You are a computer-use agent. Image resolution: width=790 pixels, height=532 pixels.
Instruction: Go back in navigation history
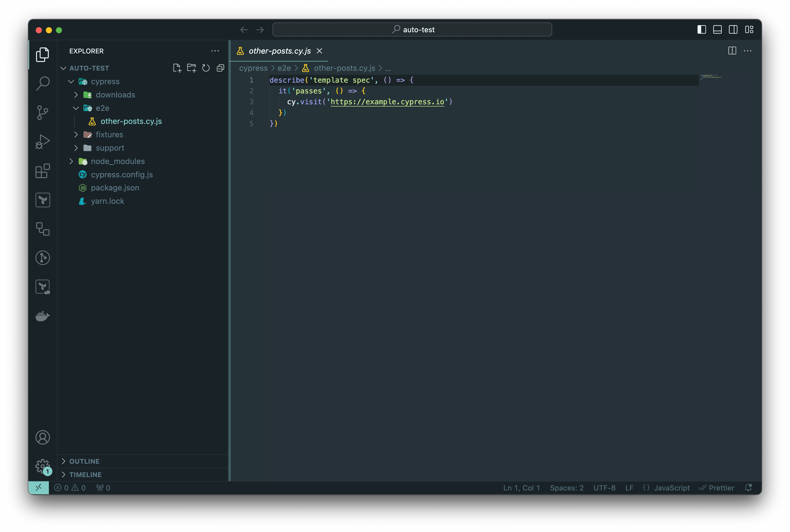tap(244, 29)
